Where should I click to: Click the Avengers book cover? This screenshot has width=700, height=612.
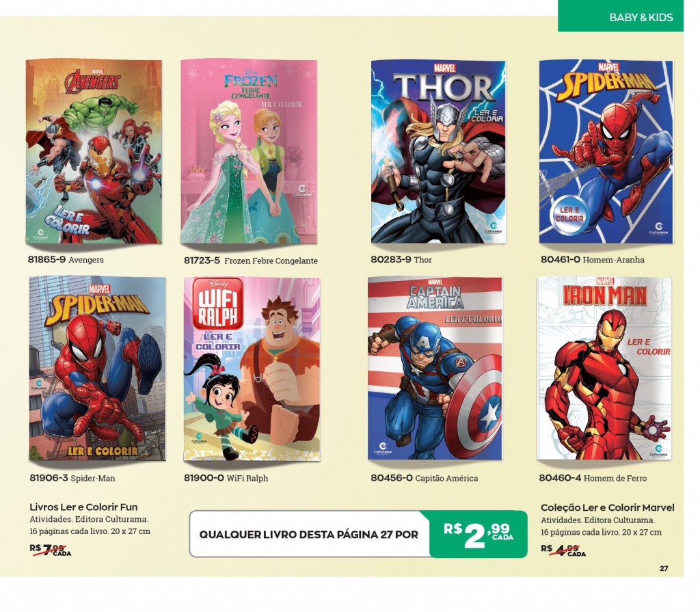(94, 151)
